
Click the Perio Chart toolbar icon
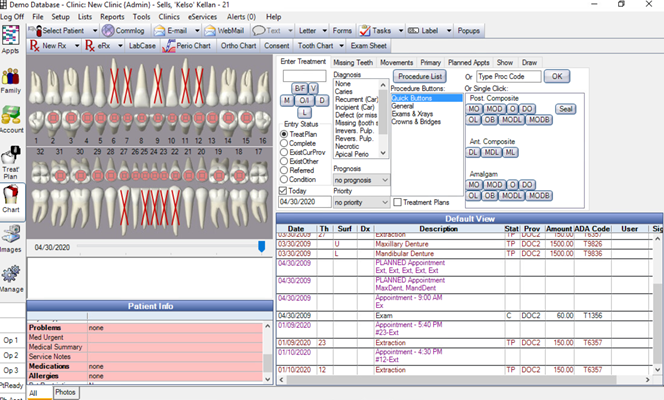169,46
